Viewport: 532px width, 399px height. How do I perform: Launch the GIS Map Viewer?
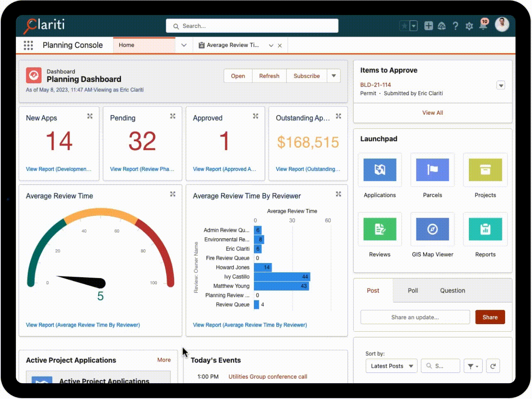(x=432, y=229)
